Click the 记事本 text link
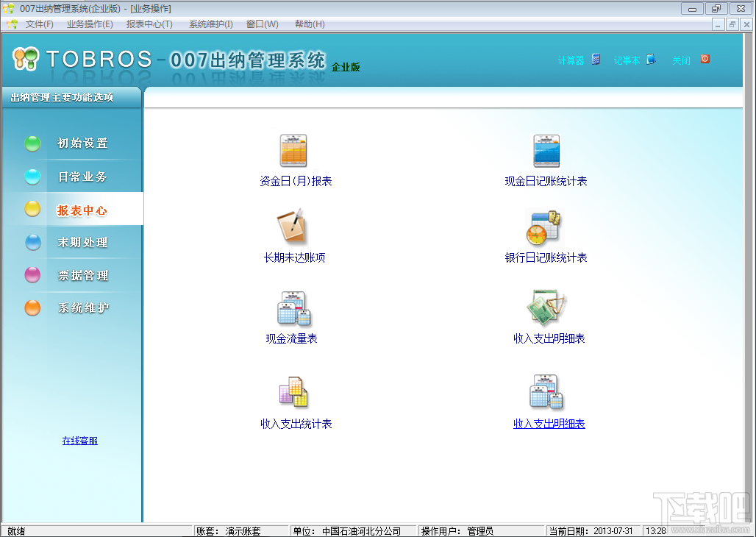This screenshot has width=756, height=537. (x=627, y=60)
